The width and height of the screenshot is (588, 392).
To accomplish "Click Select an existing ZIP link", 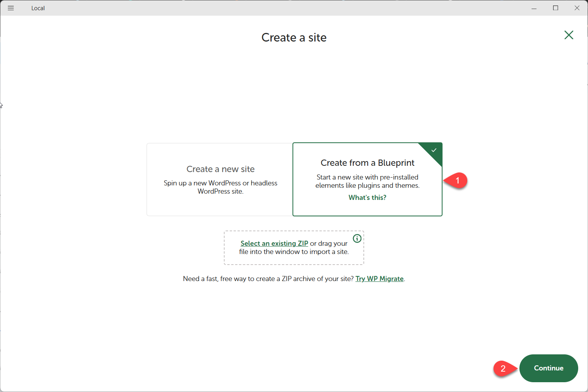I will (x=274, y=243).
